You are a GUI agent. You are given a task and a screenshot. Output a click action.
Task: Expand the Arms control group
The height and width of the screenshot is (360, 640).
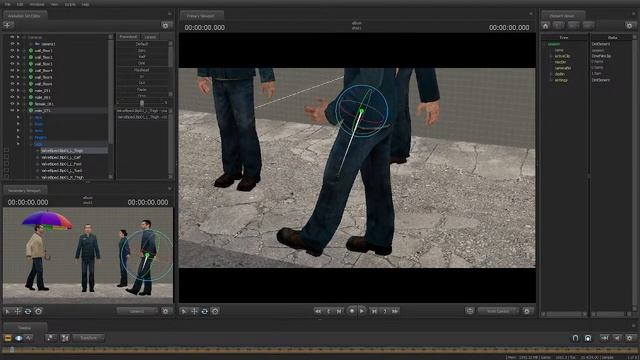(31, 131)
